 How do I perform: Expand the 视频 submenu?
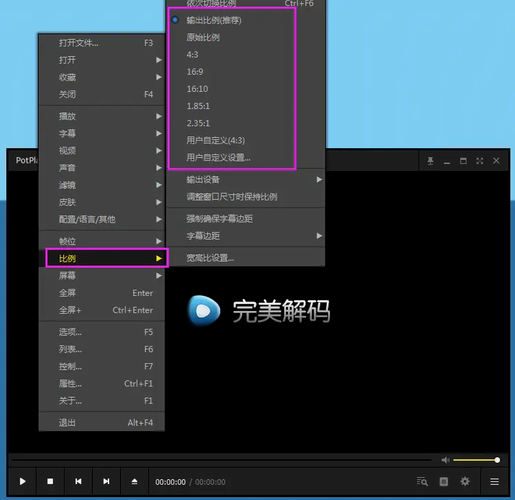[102, 151]
